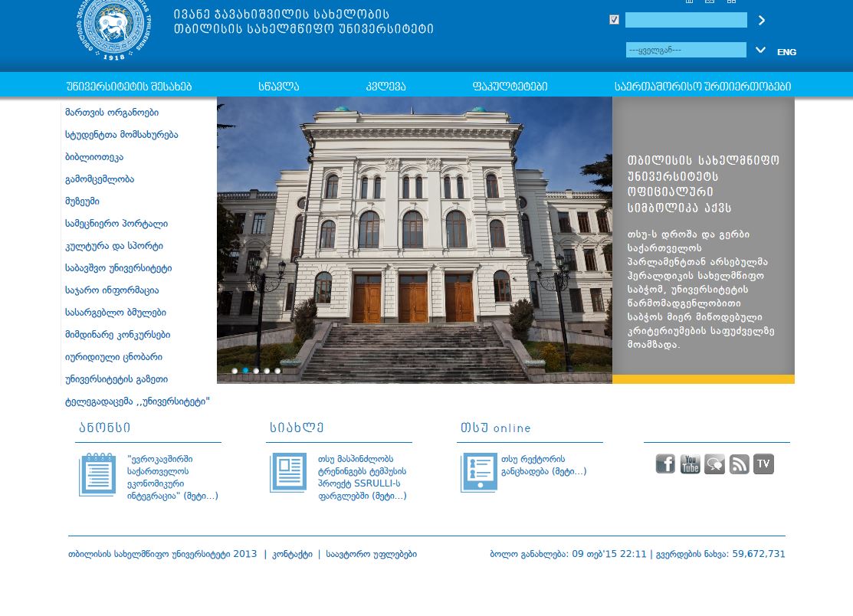Viewport: 853px width, 616px height.
Task: Click inside the search input field
Action: pos(686,20)
